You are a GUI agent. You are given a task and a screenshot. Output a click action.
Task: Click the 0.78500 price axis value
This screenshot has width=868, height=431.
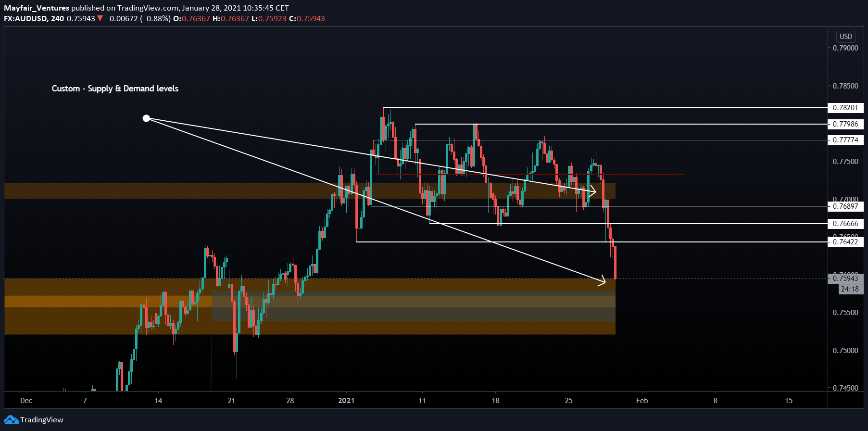[x=845, y=86]
